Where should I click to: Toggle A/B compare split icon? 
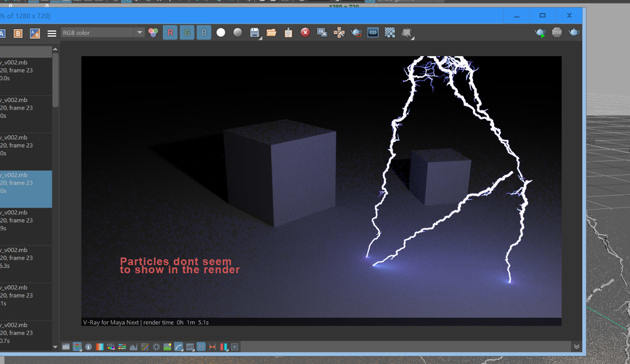pyautogui.click(x=35, y=33)
